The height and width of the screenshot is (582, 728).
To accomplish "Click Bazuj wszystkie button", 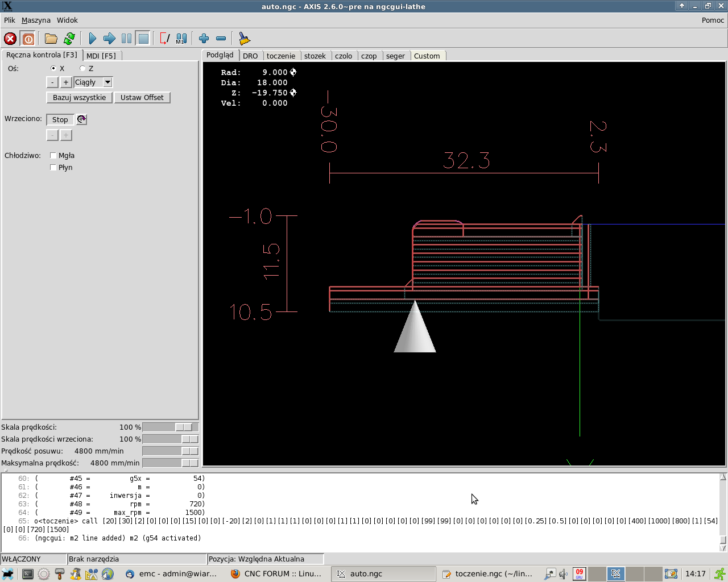I will click(x=80, y=98).
